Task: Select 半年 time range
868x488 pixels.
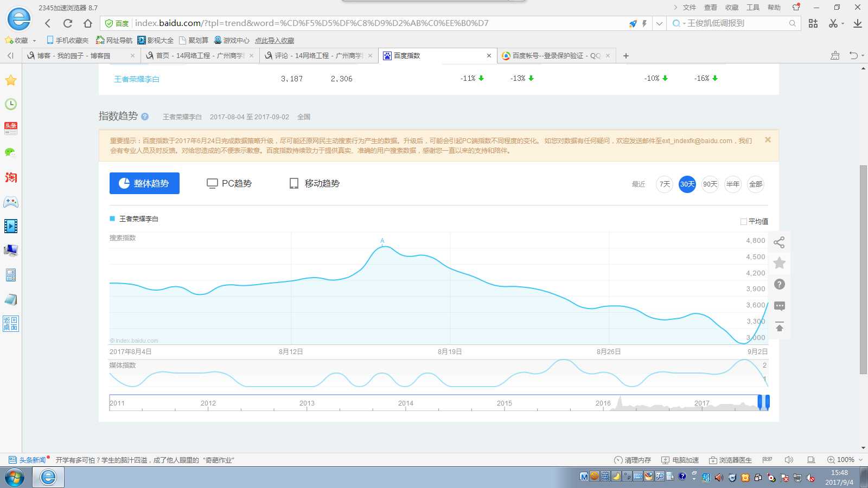Action: (x=733, y=184)
